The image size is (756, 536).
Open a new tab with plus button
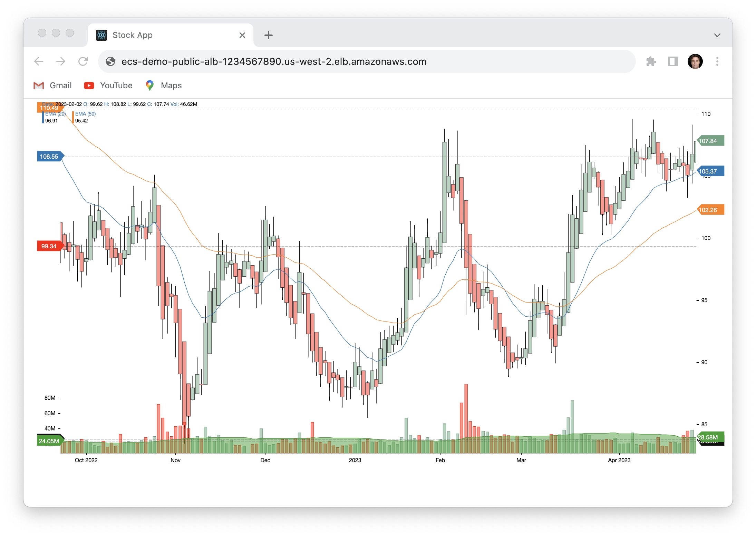(269, 35)
